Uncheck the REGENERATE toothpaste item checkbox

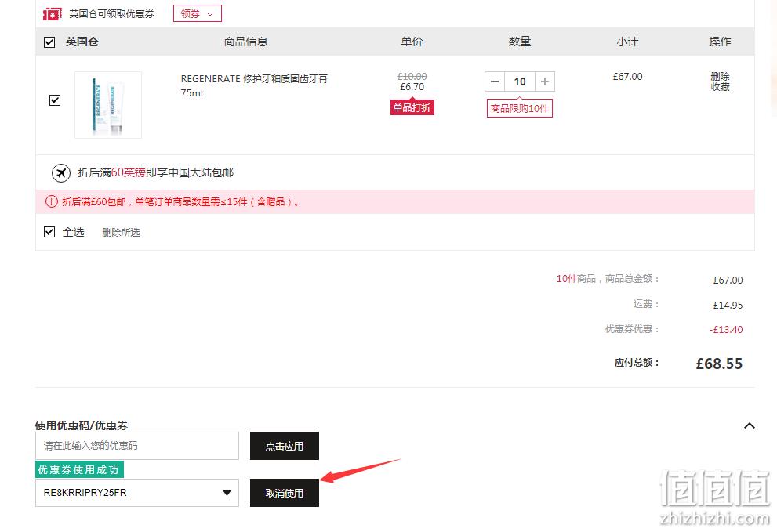click(55, 100)
